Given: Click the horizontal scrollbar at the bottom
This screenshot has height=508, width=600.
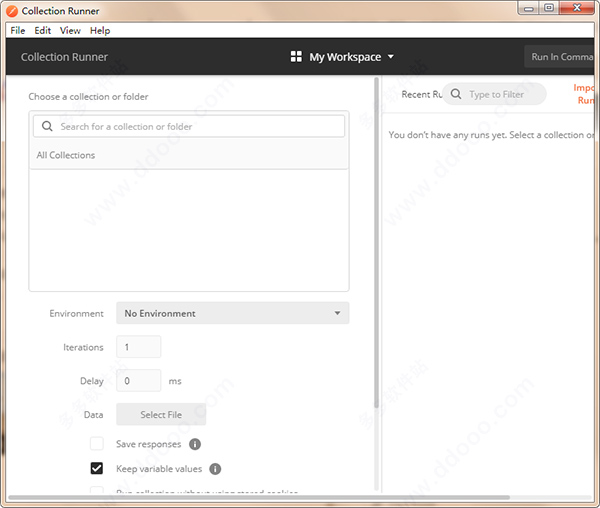Looking at the screenshot, I should coord(259,497).
